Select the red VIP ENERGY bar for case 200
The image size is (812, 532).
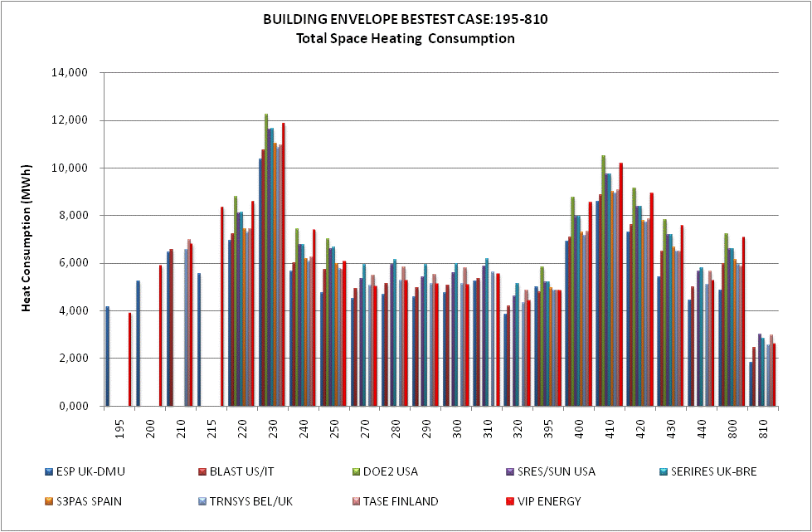(x=161, y=335)
